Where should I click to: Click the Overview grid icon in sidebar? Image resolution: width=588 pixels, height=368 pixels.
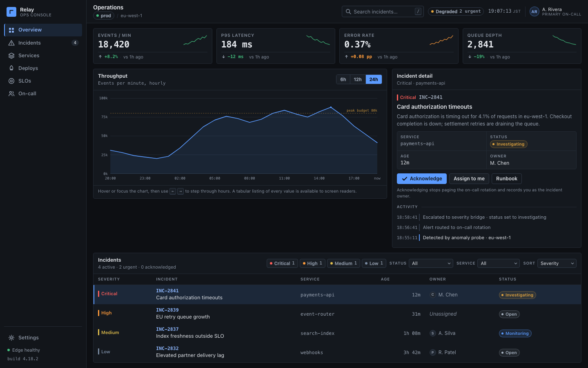[11, 30]
